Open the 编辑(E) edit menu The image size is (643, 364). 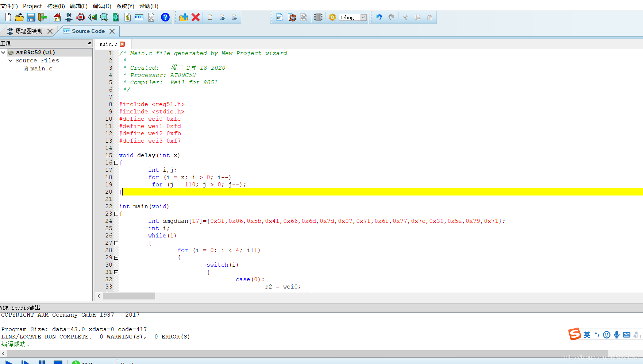79,6
